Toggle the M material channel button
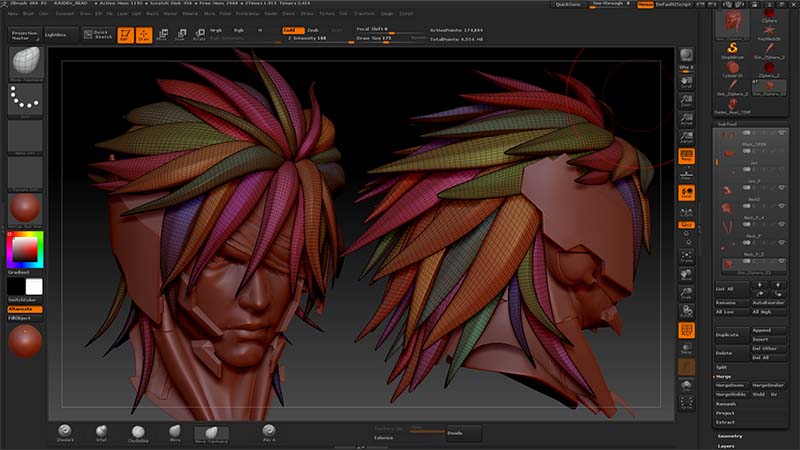The height and width of the screenshot is (450, 800). pyautogui.click(x=260, y=30)
